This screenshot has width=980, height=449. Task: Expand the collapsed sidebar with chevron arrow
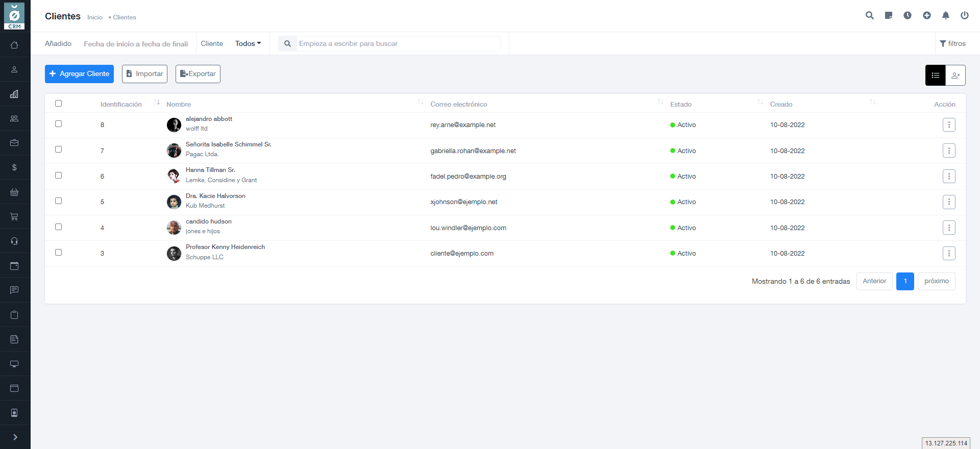coord(15,437)
